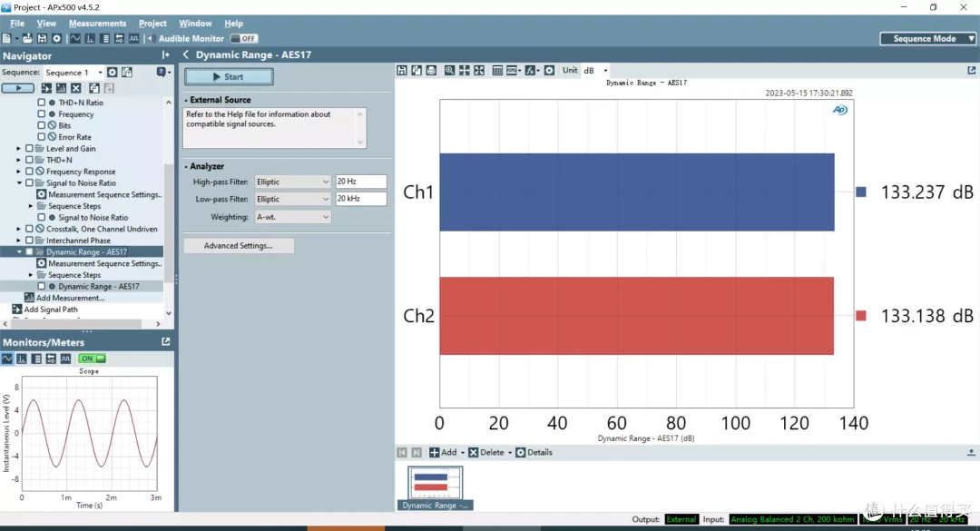Go back with the arrow beside Dynamic Range - AES17
The height and width of the screenshot is (531, 980).
pos(186,55)
